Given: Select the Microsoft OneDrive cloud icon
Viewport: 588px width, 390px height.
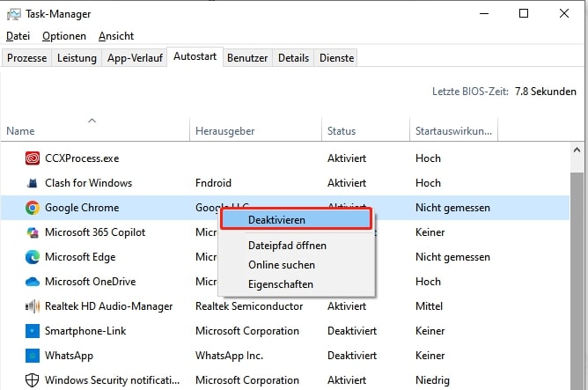Looking at the screenshot, I should tap(33, 282).
